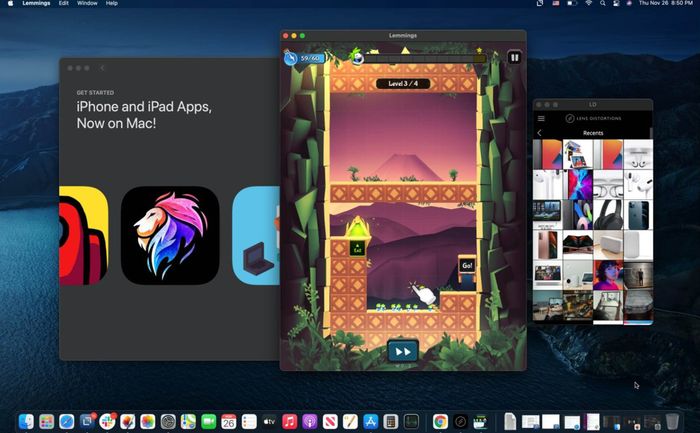Open Music from the Dock

289,421
